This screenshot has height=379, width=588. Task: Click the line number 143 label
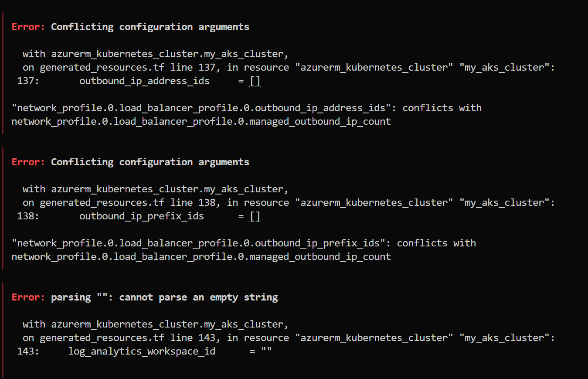[x=28, y=351]
